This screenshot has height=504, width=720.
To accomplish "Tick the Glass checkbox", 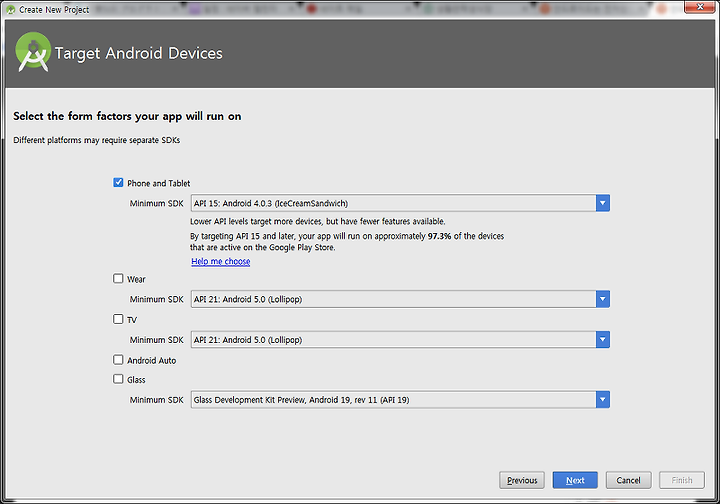I will (118, 379).
